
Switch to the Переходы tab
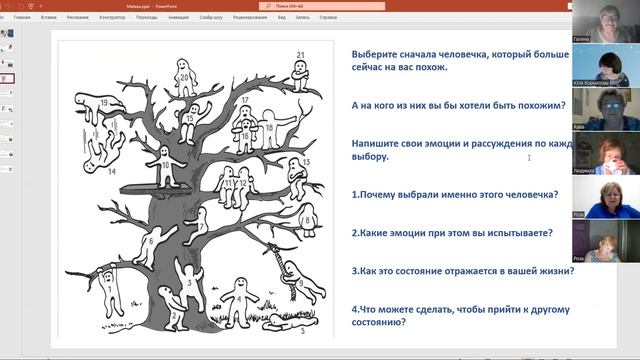(147, 18)
